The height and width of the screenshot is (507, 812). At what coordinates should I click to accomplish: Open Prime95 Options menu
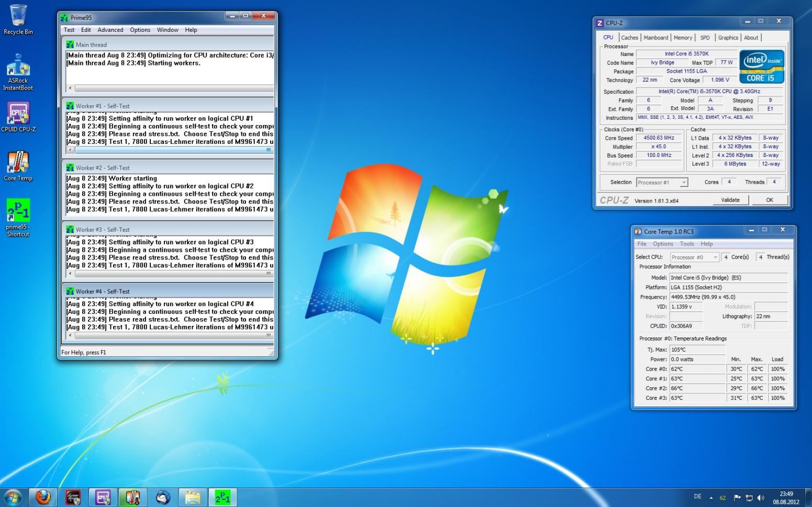tap(140, 30)
